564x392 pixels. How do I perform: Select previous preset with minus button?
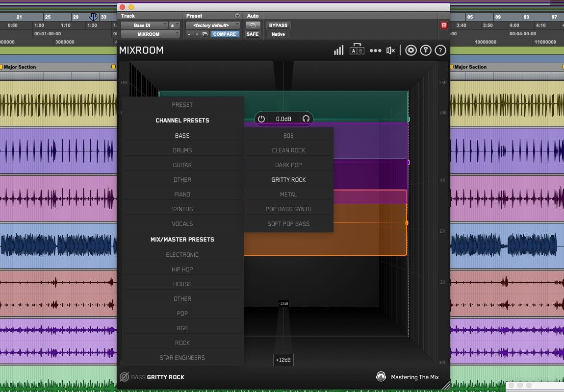click(189, 34)
